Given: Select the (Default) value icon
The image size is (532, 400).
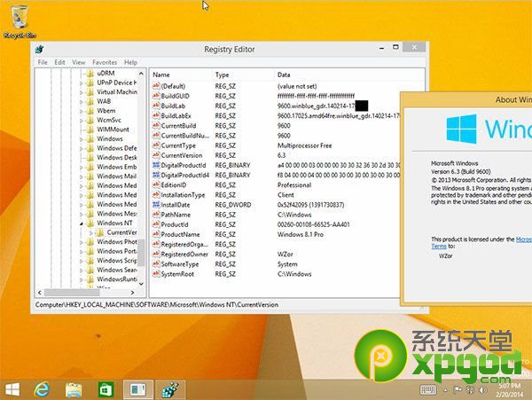Looking at the screenshot, I should click(156, 86).
